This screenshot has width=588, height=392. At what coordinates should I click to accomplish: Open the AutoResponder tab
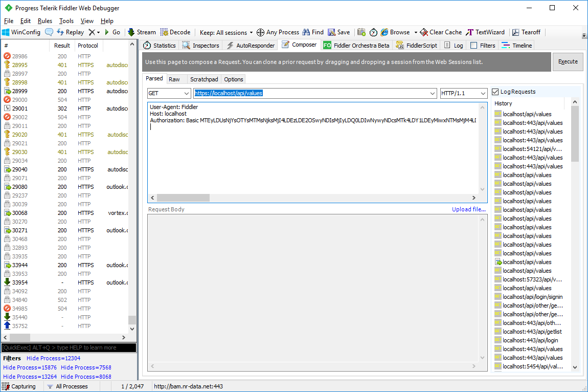(251, 46)
